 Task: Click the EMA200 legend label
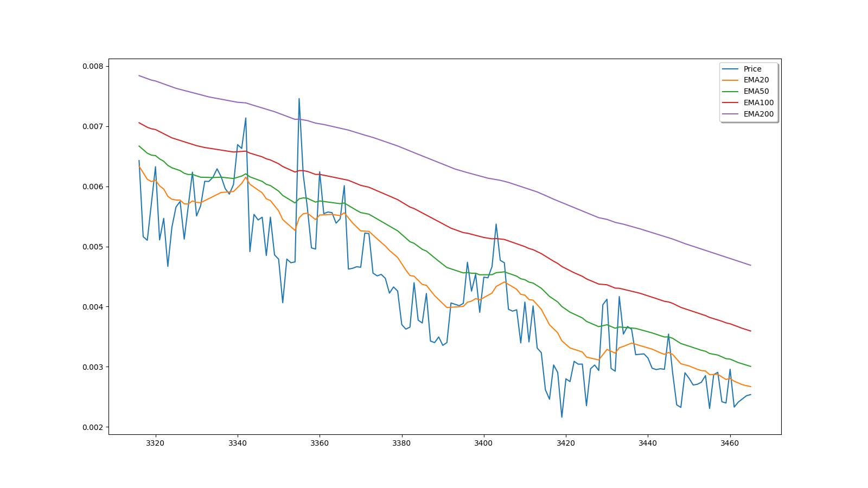758,114
